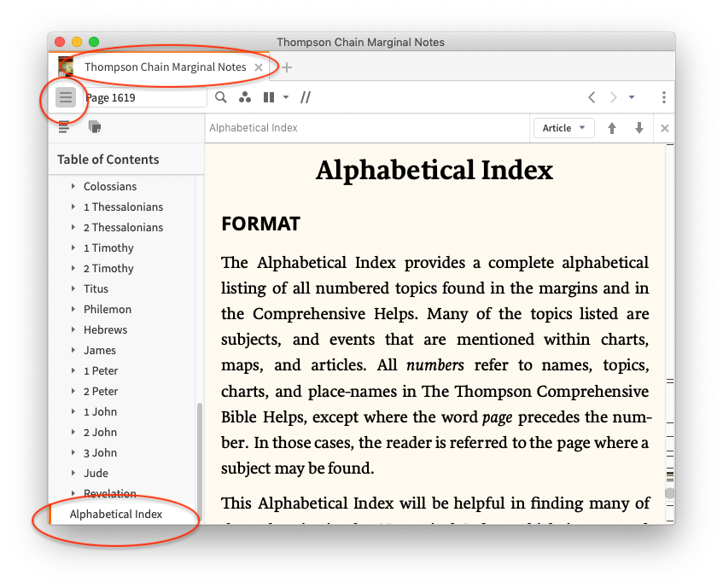The width and height of the screenshot is (723, 588).
Task: Click the Table of Contents heading
Action: [x=108, y=160]
